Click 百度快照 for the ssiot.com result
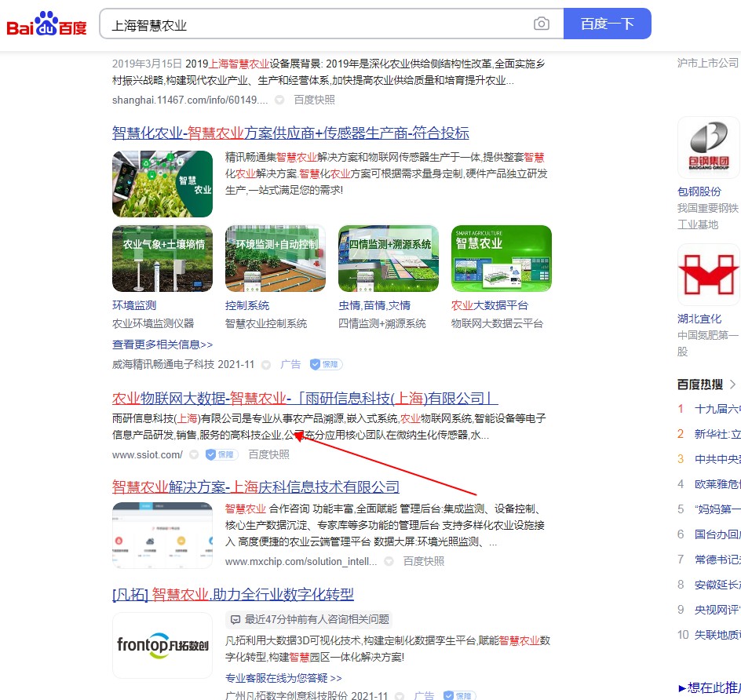The width and height of the screenshot is (741, 700). coord(268,454)
